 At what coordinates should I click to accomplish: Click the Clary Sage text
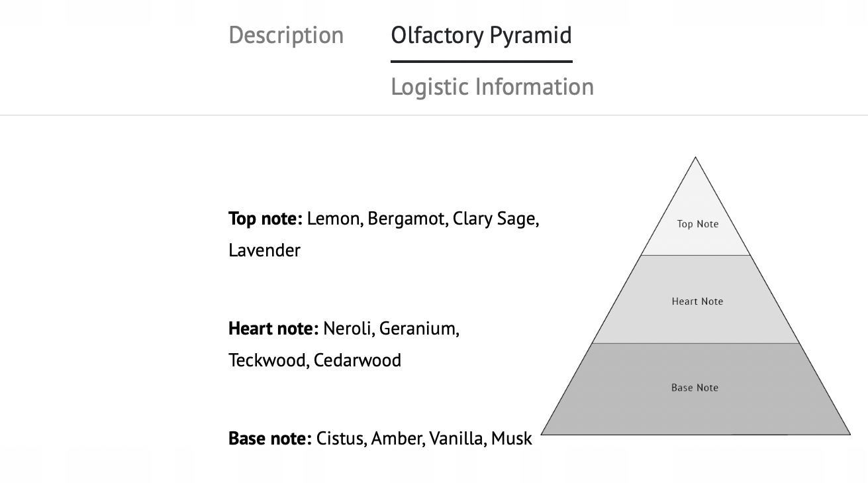(495, 219)
